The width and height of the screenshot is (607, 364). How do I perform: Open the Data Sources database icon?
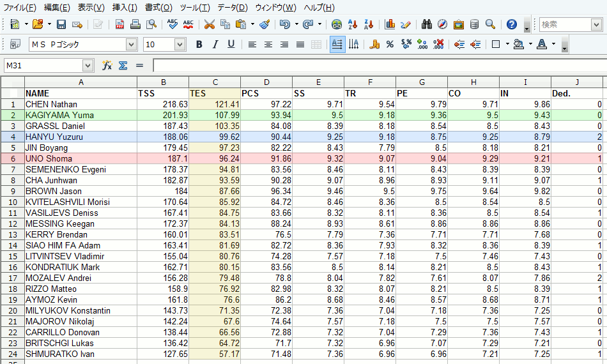(474, 24)
